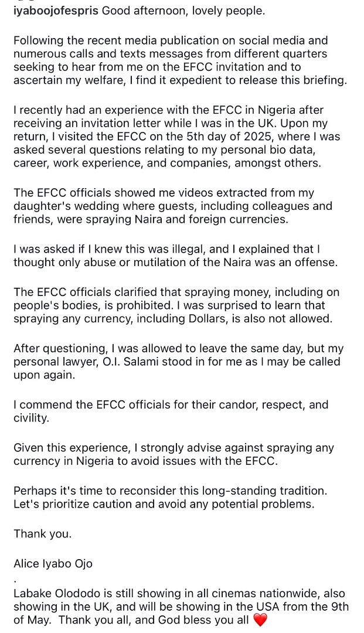364x633 pixels.
Task: Click the sentence commending EFCC officials' candor
Action: coord(171,411)
